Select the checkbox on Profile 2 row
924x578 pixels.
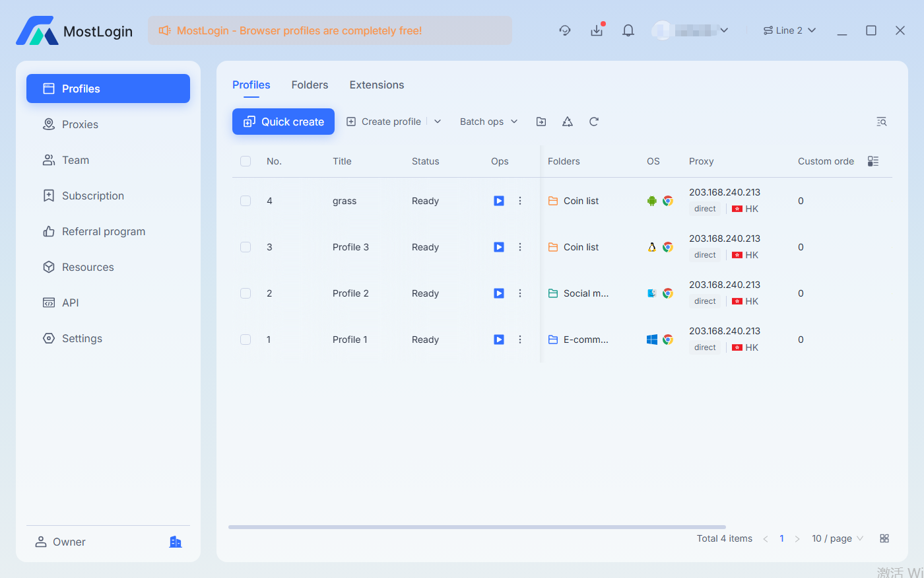point(246,293)
